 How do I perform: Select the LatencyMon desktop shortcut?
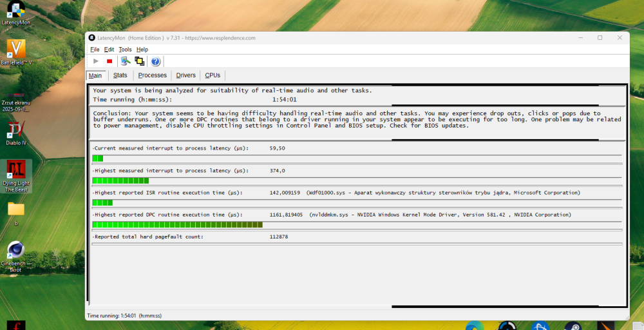point(15,12)
